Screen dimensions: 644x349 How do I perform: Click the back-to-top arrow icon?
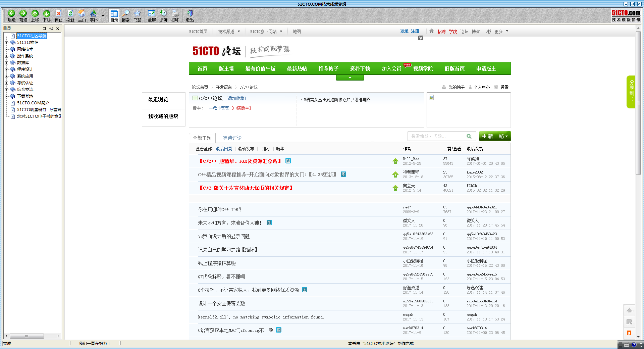tap(629, 310)
